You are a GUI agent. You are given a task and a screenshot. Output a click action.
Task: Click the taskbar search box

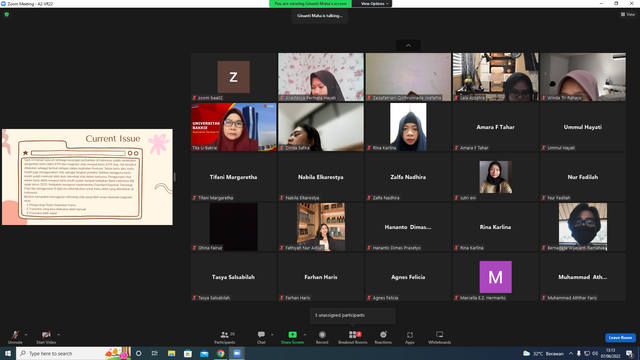(73, 353)
